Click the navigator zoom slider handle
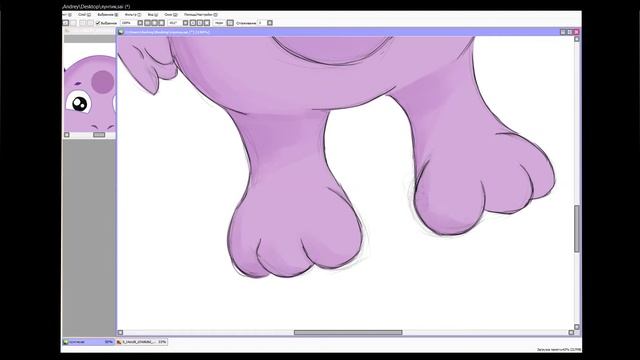 99,134
